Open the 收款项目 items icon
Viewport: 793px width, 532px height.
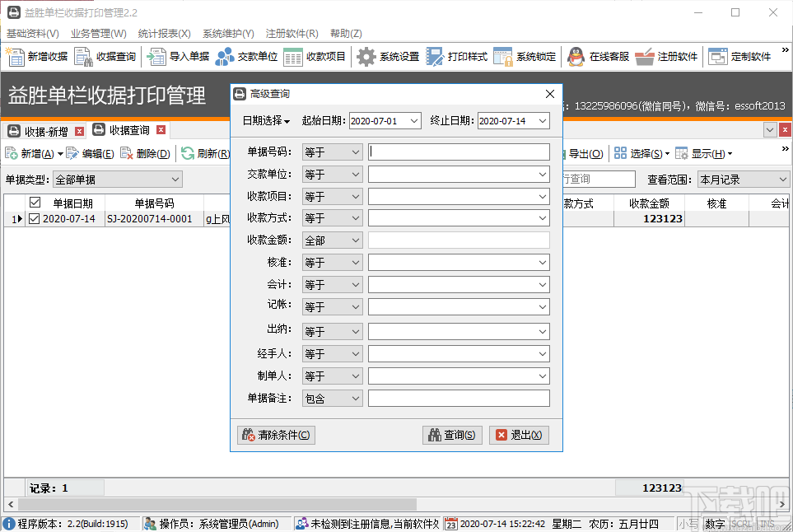point(315,56)
